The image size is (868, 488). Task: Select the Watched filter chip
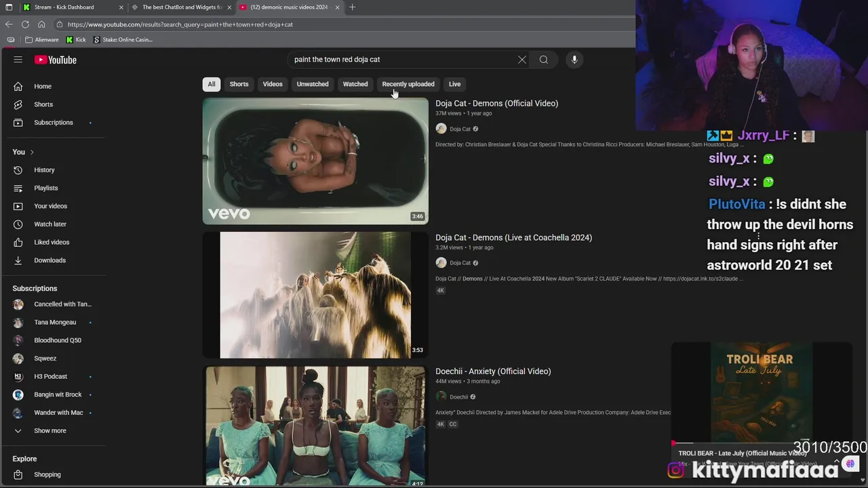click(355, 84)
